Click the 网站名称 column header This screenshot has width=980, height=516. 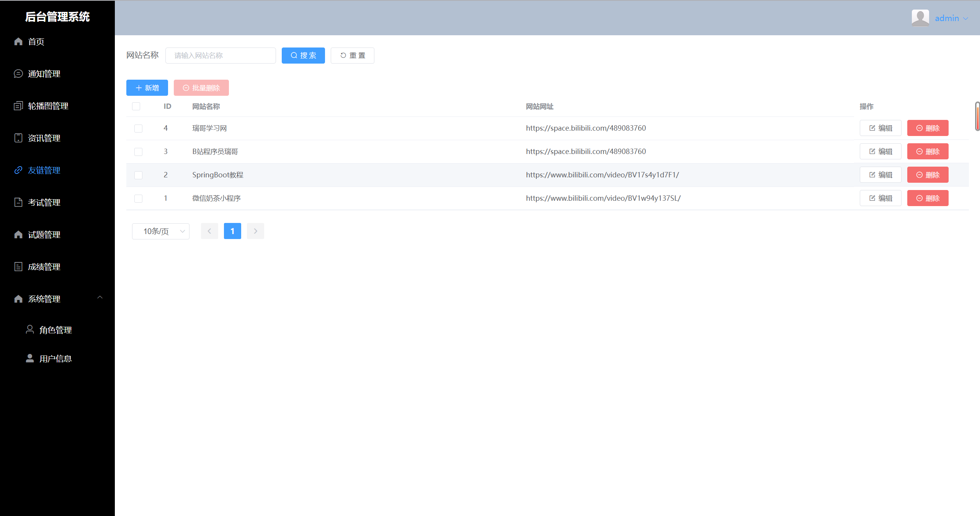click(206, 106)
